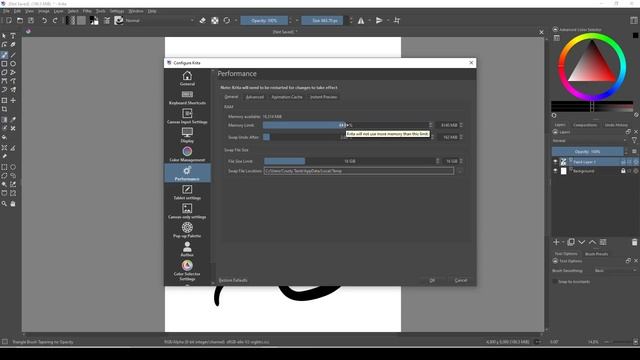The image size is (640, 360).
Task: Toggle the eraser mode icon
Action: coord(202,20)
